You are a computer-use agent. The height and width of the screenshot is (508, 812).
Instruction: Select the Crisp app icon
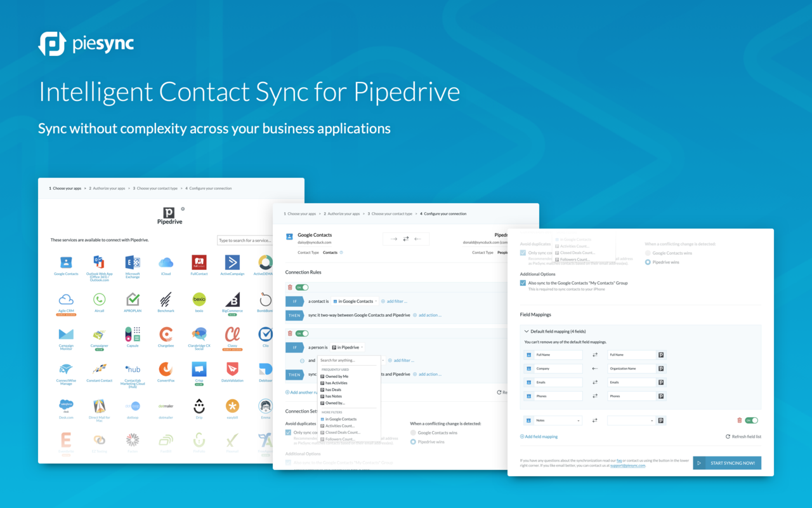click(199, 369)
